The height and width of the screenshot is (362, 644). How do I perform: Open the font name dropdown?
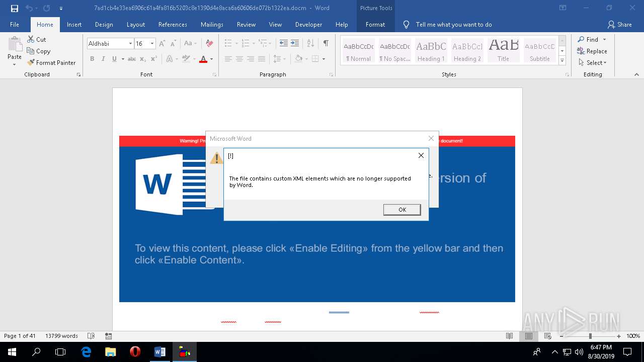[x=130, y=44]
